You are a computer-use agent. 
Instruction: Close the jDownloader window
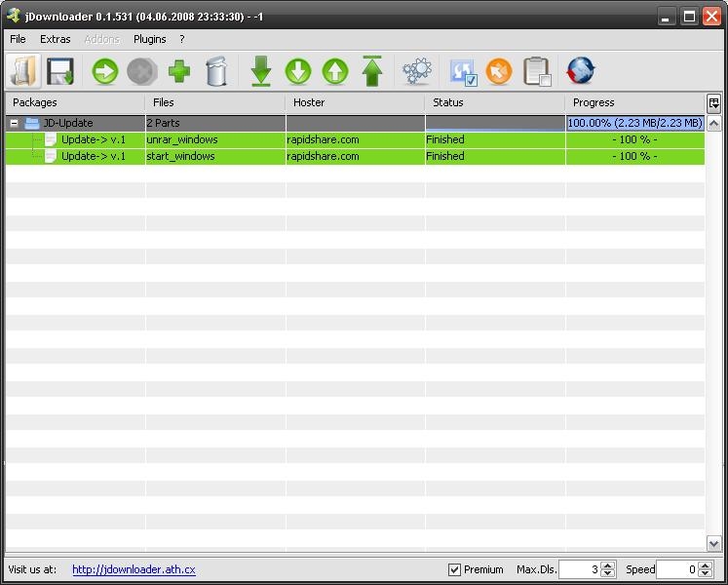711,17
